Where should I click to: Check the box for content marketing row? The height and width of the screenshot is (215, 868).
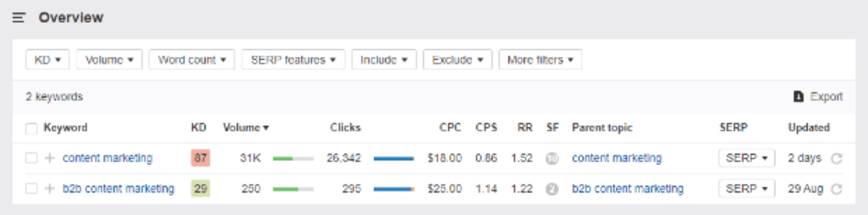coord(32,158)
